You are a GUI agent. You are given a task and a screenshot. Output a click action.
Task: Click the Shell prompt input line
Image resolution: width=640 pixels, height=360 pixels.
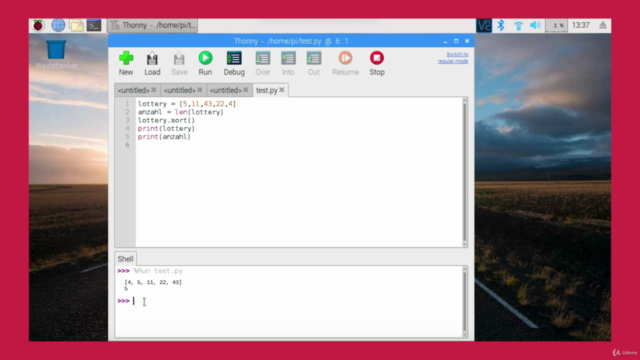click(289, 301)
